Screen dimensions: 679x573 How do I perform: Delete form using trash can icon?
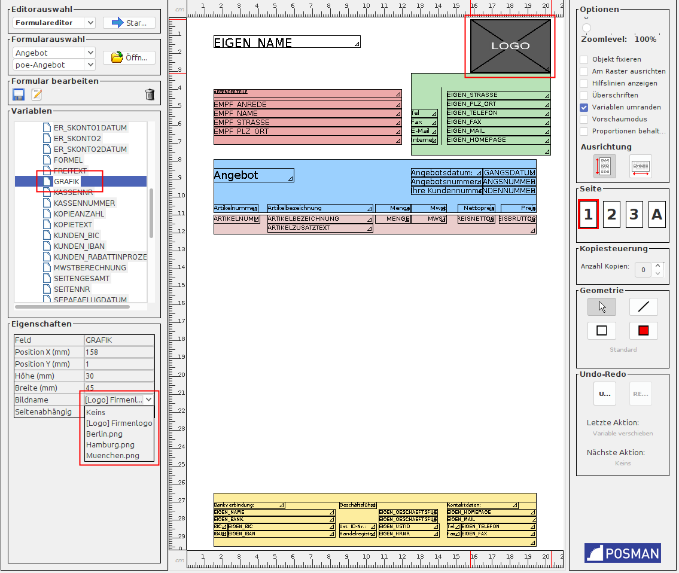tap(150, 95)
